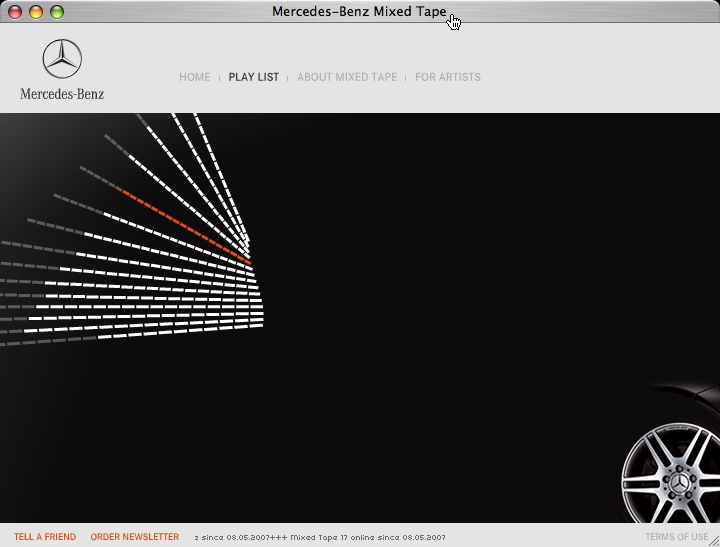Open the HOME navigation item
This screenshot has height=547, width=720.
[195, 77]
